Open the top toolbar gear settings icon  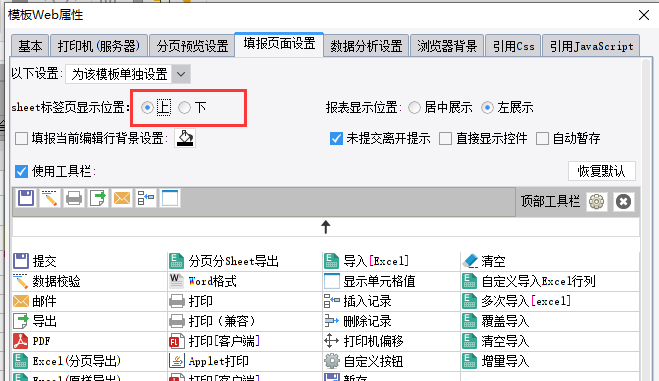pos(596,202)
